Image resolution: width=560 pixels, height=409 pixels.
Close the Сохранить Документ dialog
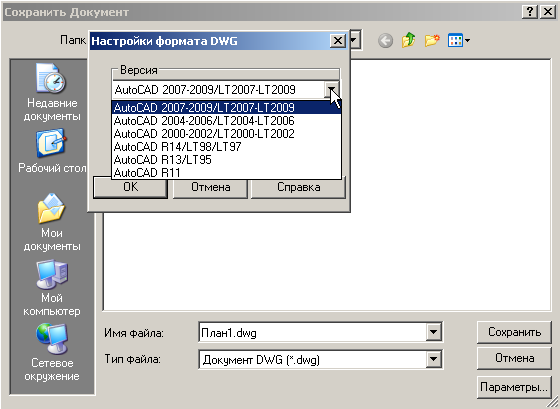pos(548,12)
